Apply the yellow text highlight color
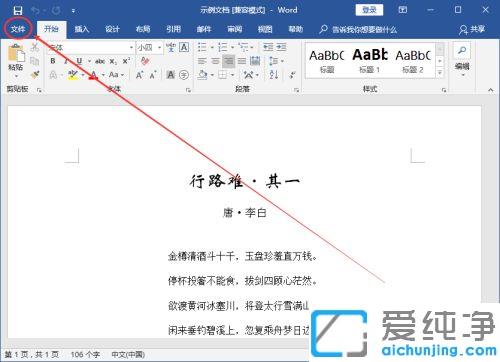500x362 pixels. click(73, 75)
